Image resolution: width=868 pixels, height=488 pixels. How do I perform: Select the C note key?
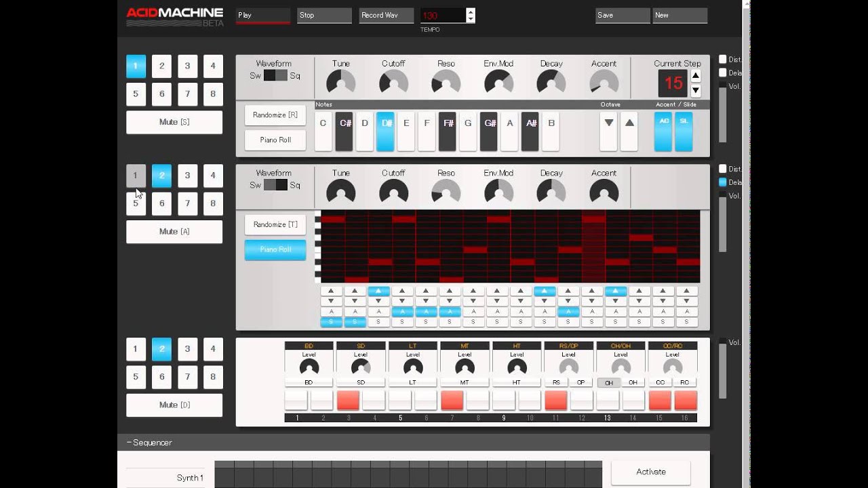tap(323, 131)
